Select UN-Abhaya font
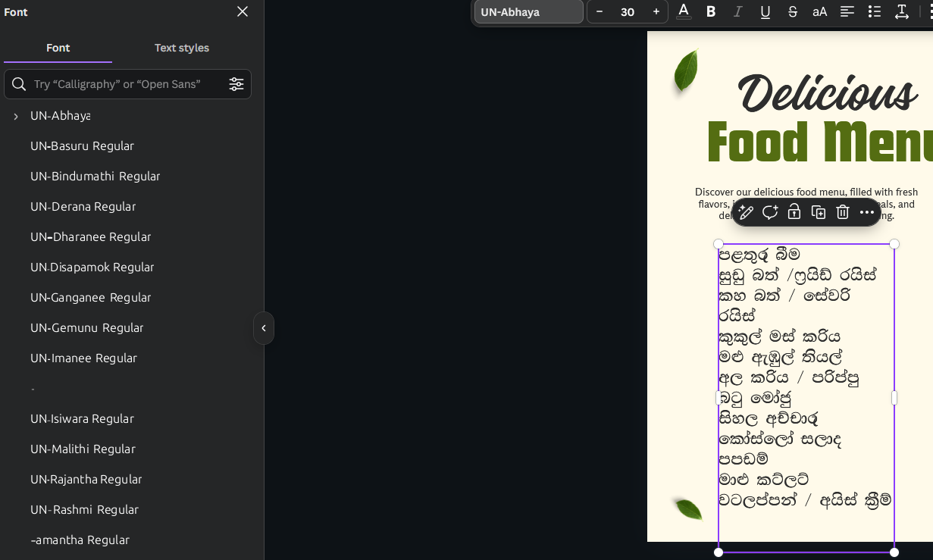Screen dimensions: 933x560 click(x=61, y=116)
